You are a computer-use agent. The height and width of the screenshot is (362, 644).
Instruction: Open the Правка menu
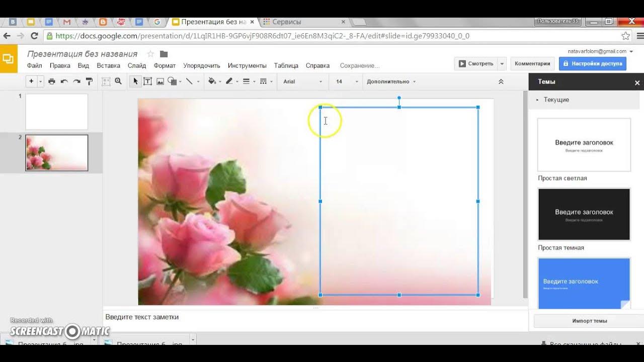tap(60, 65)
